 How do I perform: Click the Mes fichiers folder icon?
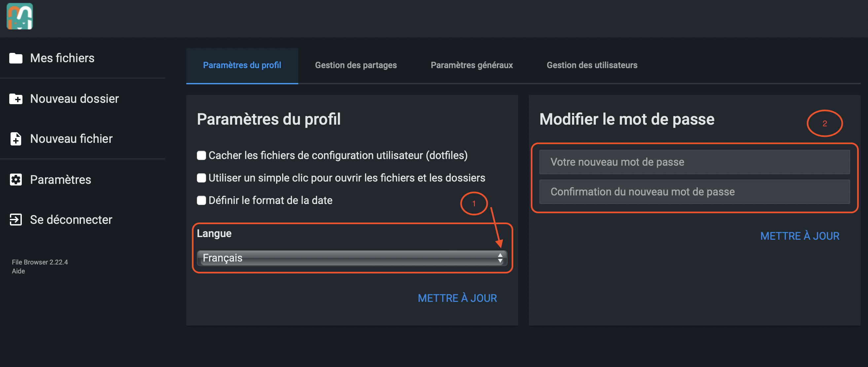16,58
